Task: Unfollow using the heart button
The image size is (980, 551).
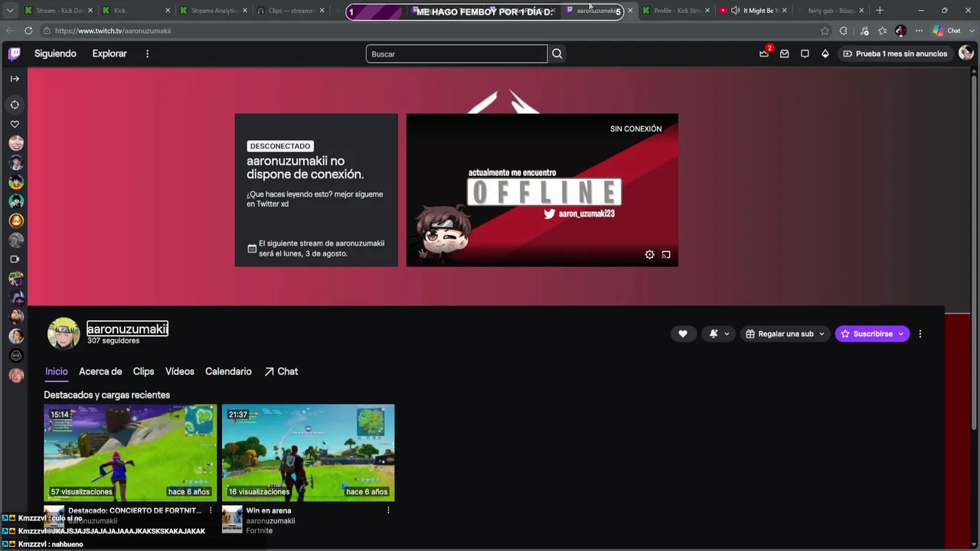Action: tap(683, 334)
